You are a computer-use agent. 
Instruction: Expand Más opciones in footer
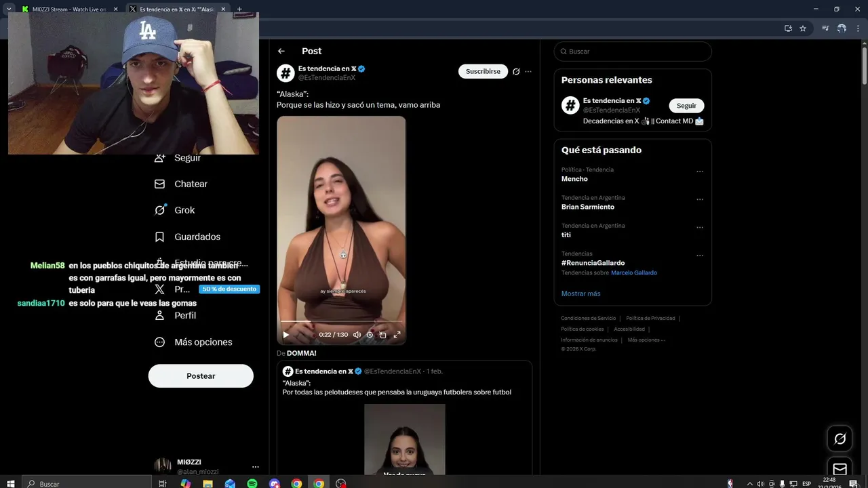(x=646, y=340)
